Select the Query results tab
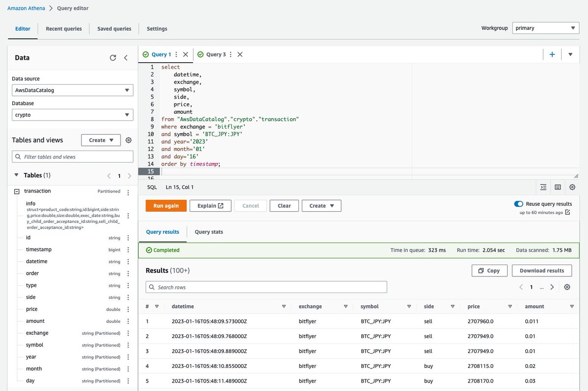 coord(163,232)
